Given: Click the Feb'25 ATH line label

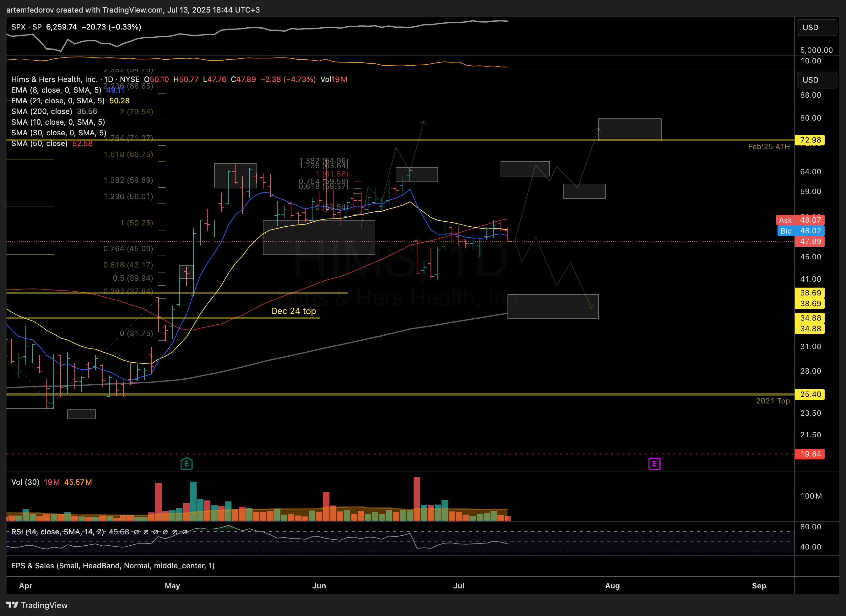Looking at the screenshot, I should pos(769,147).
